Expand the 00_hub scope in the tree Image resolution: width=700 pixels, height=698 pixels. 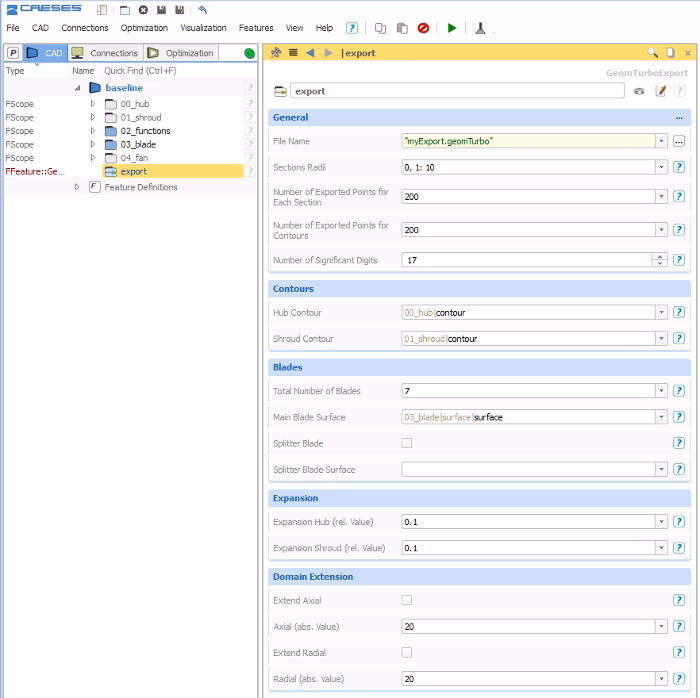(92, 104)
